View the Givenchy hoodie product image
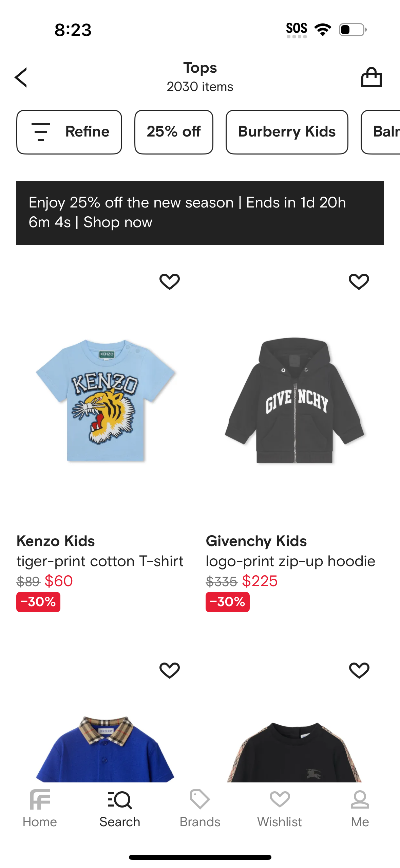This screenshot has height=868, width=400. click(x=294, y=401)
